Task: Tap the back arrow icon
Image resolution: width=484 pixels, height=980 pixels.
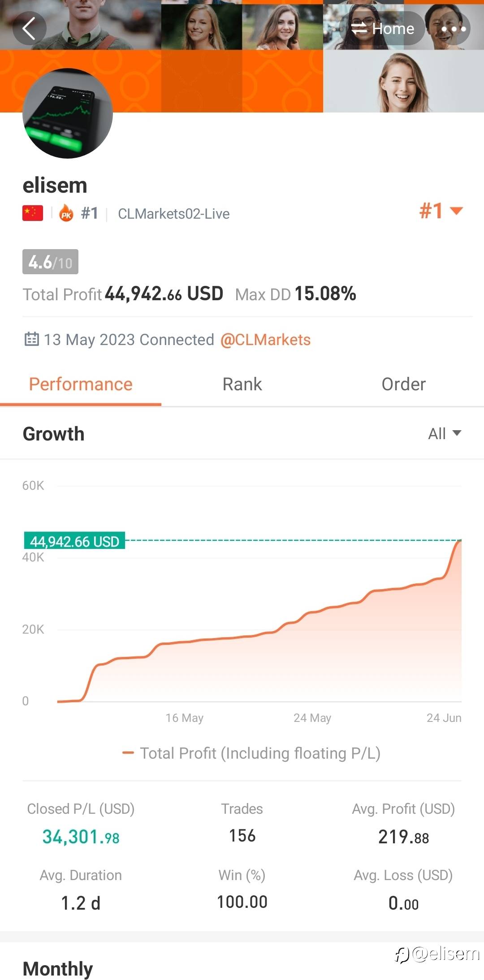Action: coord(29,29)
